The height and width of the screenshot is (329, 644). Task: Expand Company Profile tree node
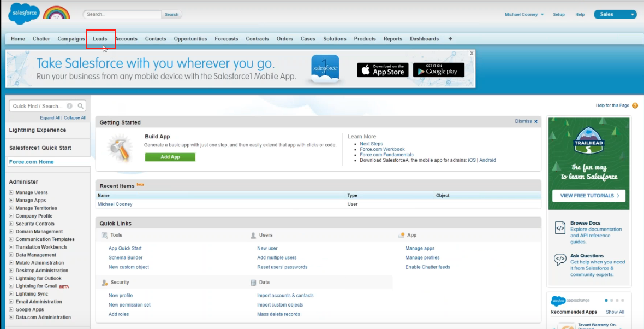click(11, 216)
